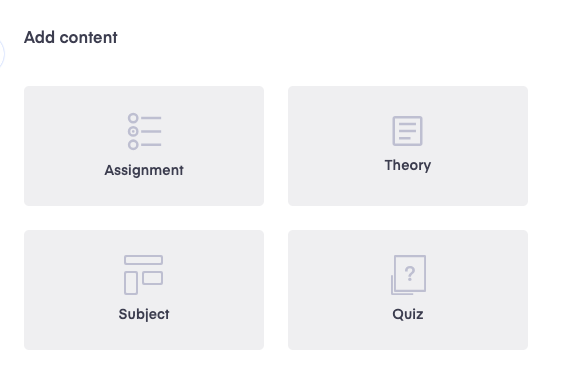Screen dimensions: 568x376
Task: Click the top empty bullet of Assignment icon
Action: pos(133,118)
